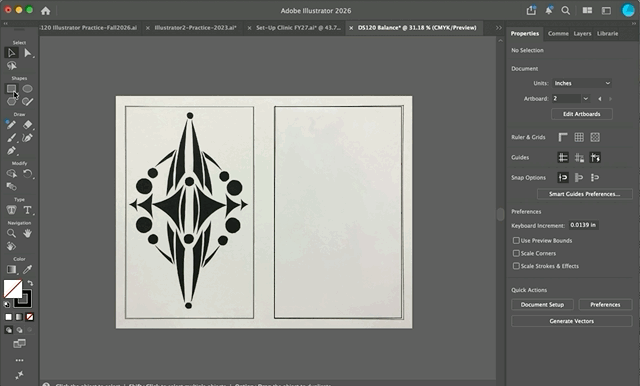
Task: Select the Paintbrush tool
Action: pos(11,138)
